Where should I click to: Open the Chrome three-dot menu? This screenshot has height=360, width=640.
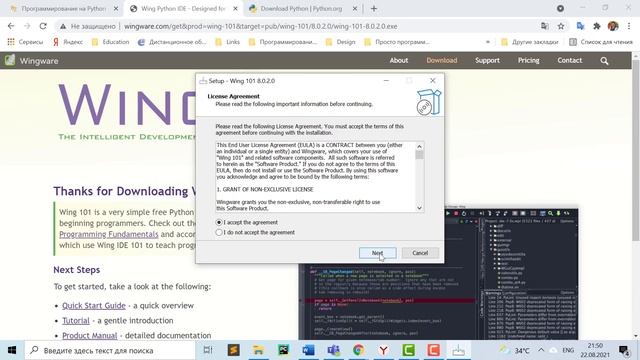(x=629, y=26)
